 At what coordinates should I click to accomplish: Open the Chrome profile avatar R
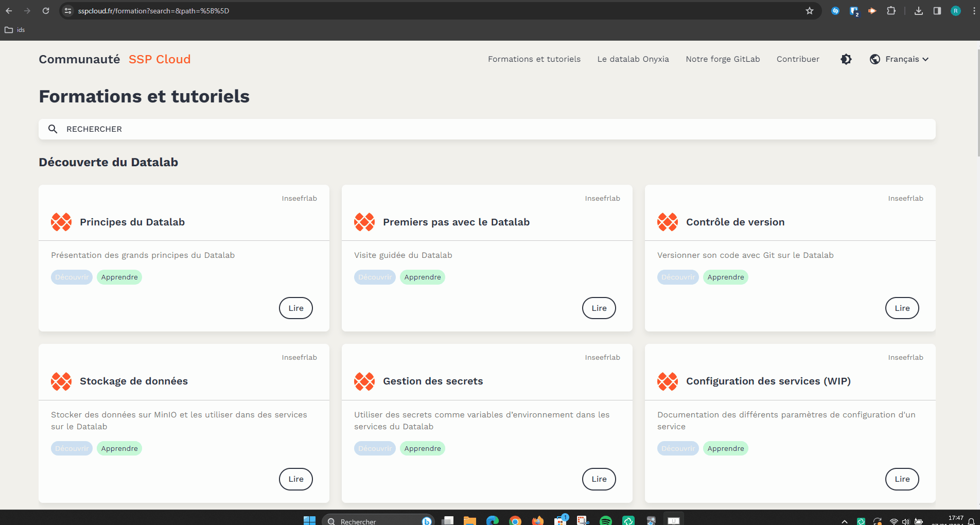pyautogui.click(x=956, y=11)
